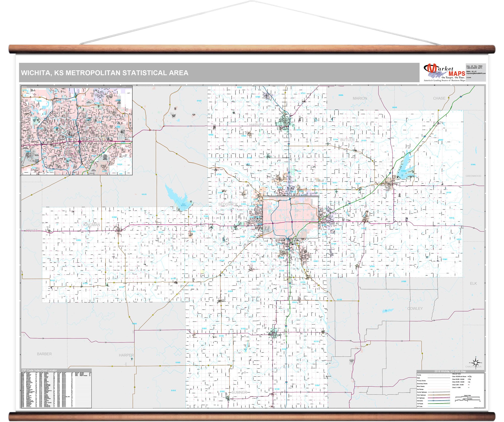Click the 'County Highways' legend entry
This screenshot has width=504, height=422.
[x=433, y=392]
